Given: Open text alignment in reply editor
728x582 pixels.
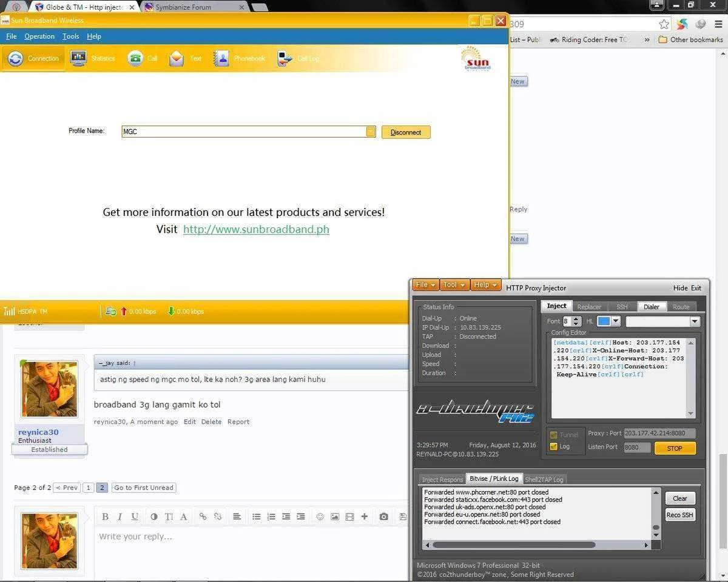Looking at the screenshot, I should (237, 517).
